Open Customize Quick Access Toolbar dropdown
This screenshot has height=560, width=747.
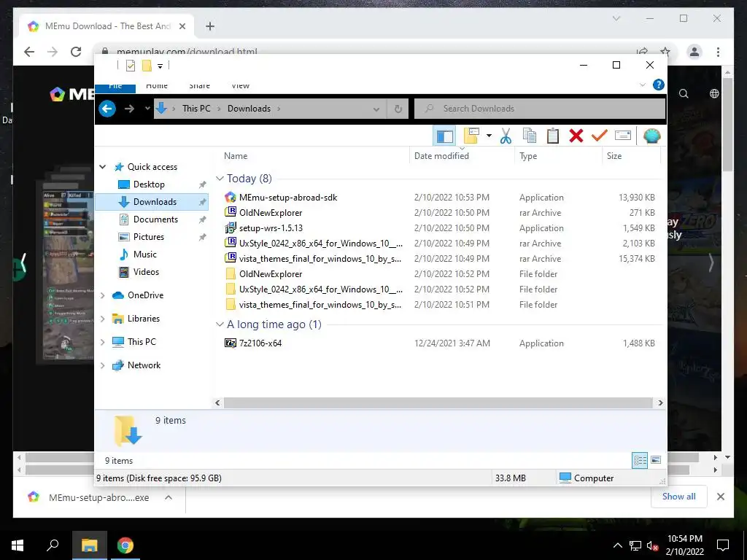160,66
